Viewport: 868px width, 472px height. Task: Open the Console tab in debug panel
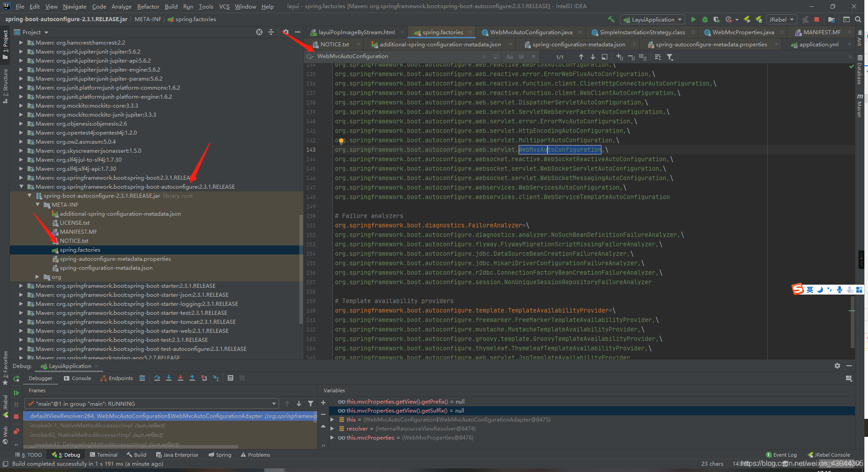(77, 378)
